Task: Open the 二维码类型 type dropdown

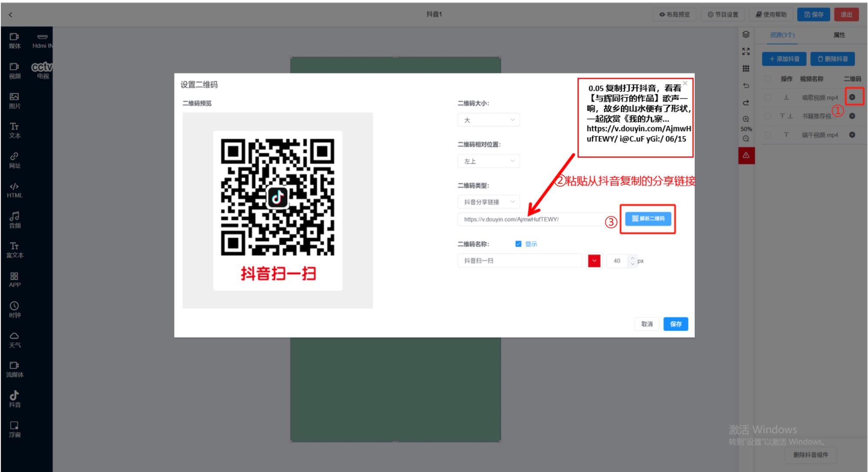Action: 489,202
